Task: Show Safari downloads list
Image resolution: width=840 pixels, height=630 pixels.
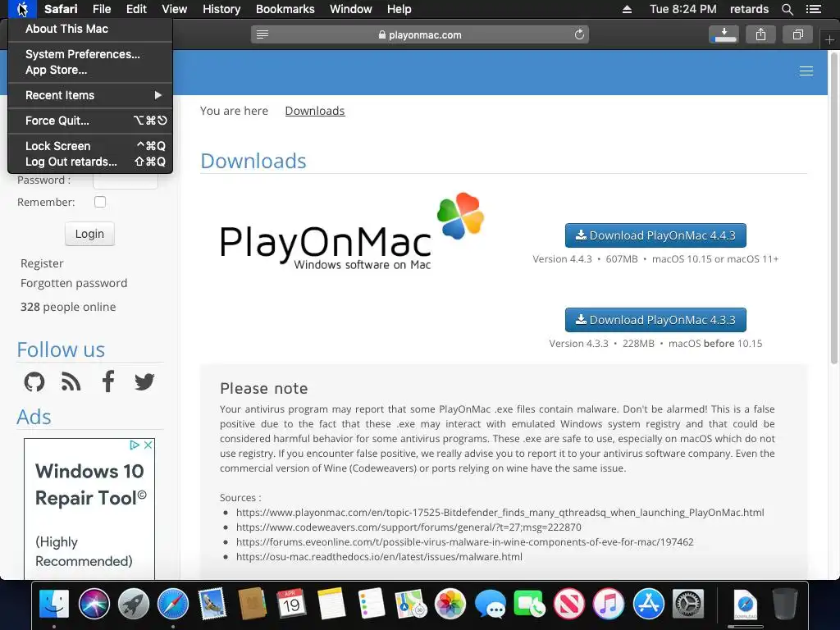Action: [x=724, y=34]
